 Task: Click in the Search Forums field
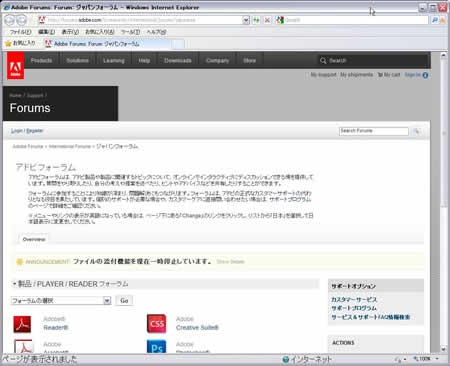point(374,131)
